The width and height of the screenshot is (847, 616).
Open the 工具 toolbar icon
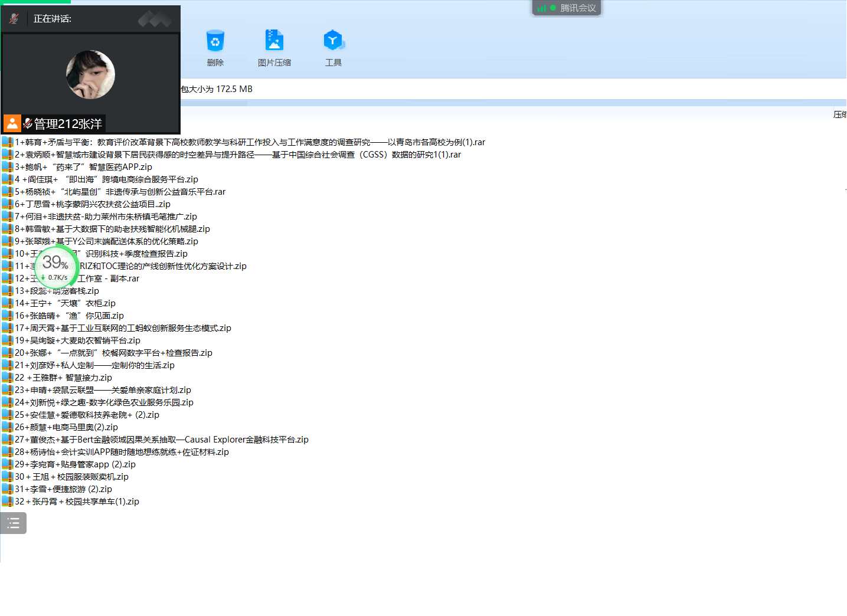(x=333, y=41)
